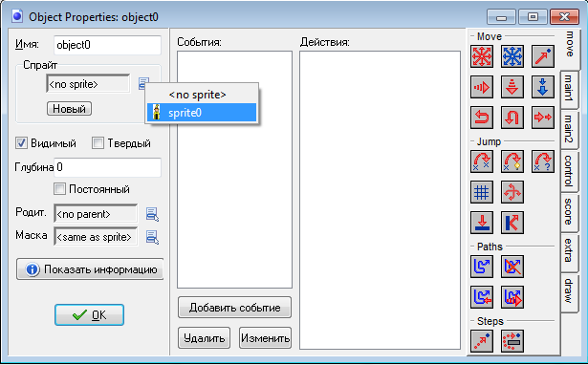Viewport: 588px width, 365px height.
Task: Click the <no parent> field
Action: (x=96, y=214)
